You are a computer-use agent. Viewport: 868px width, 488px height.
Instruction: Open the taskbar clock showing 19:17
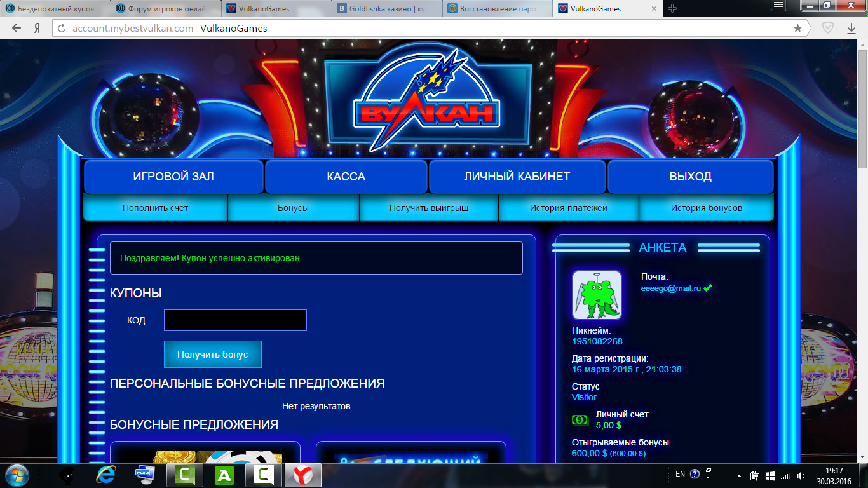(x=834, y=475)
